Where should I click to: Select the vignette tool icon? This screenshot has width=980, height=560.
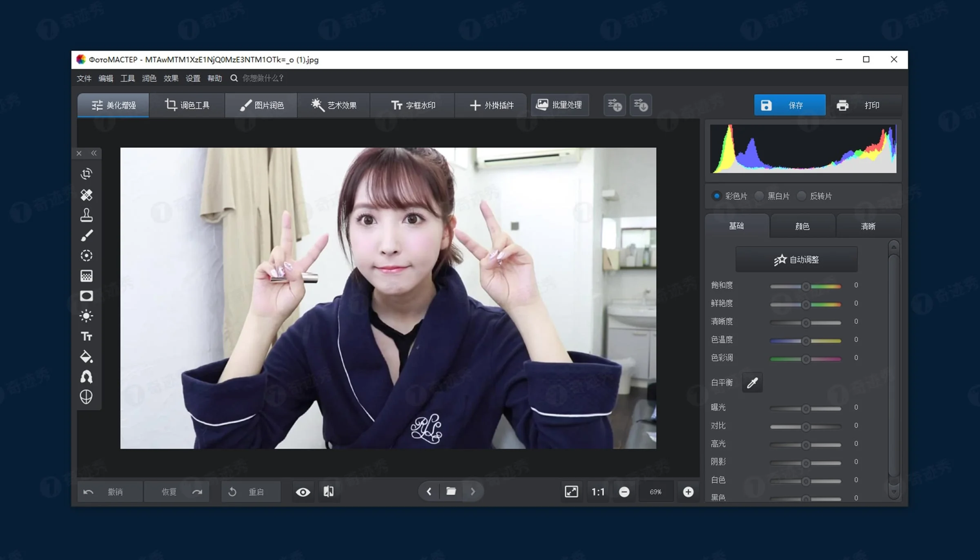pyautogui.click(x=86, y=296)
